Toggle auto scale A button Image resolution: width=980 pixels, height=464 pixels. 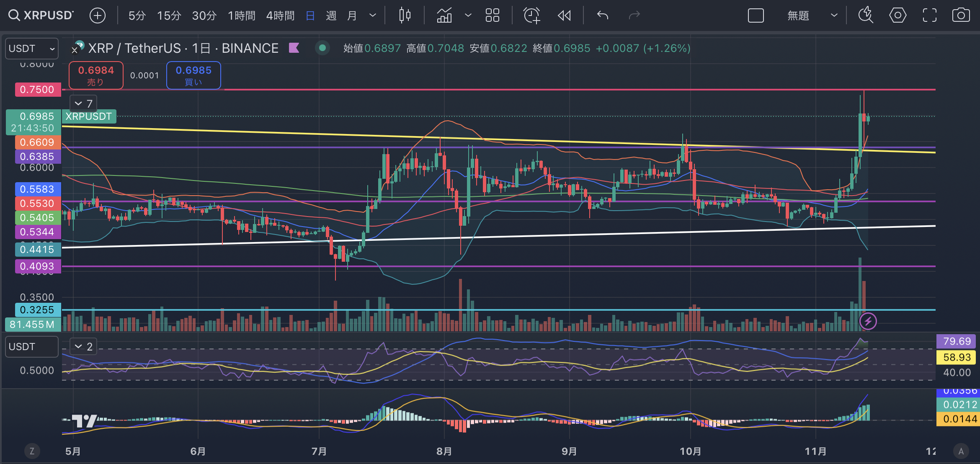coord(961,451)
